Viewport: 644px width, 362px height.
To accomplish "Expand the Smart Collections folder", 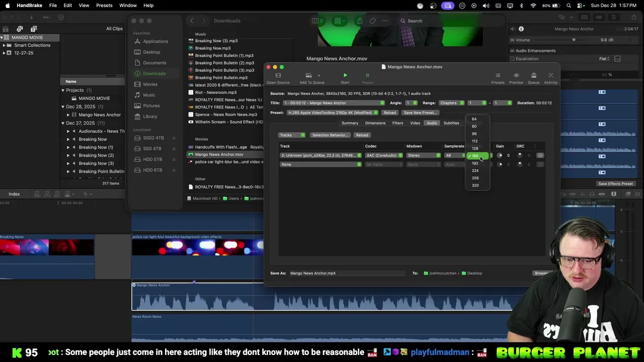I will click(4, 45).
